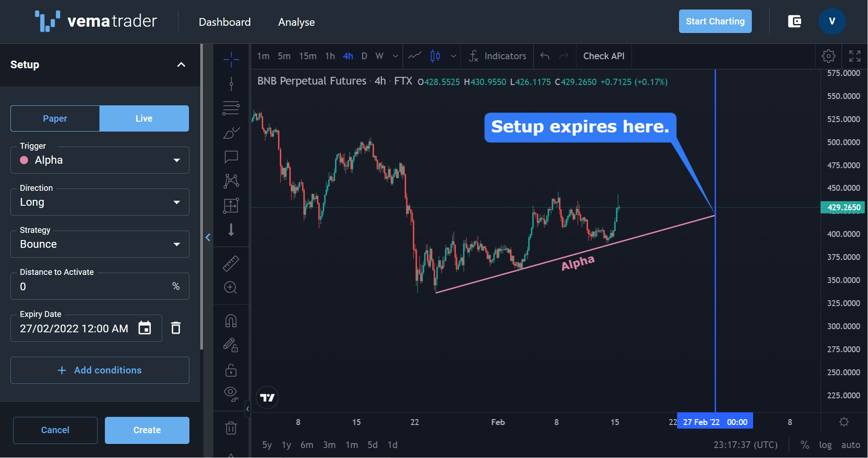The width and height of the screenshot is (868, 458).
Task: Activate the magnet mode icon
Action: pyautogui.click(x=231, y=321)
